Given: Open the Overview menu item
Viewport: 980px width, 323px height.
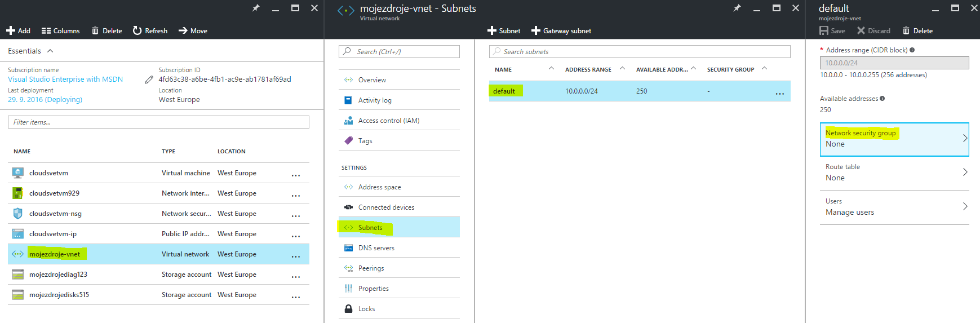Looking at the screenshot, I should point(399,80).
